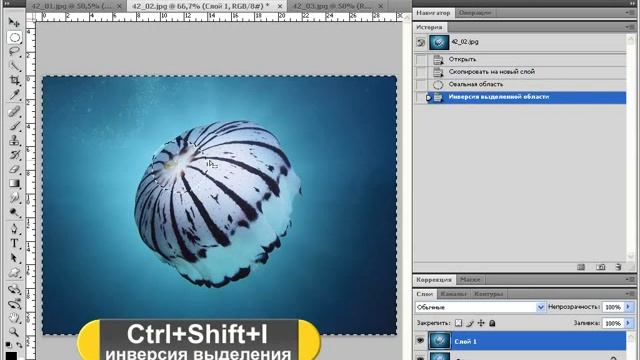Image resolution: width=640 pixels, height=360 pixels.
Task: Hide Слой 1 with its eye icon
Action: point(420,341)
